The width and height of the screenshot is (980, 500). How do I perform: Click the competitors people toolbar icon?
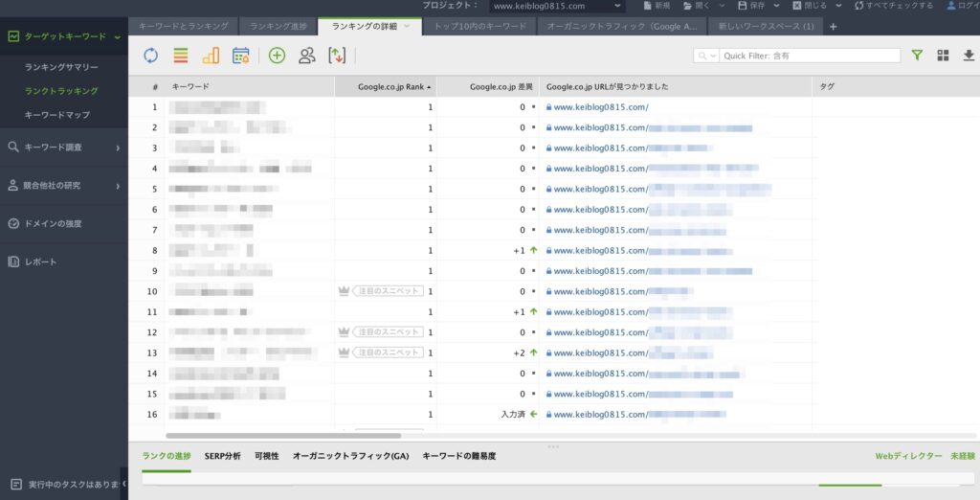tap(307, 55)
